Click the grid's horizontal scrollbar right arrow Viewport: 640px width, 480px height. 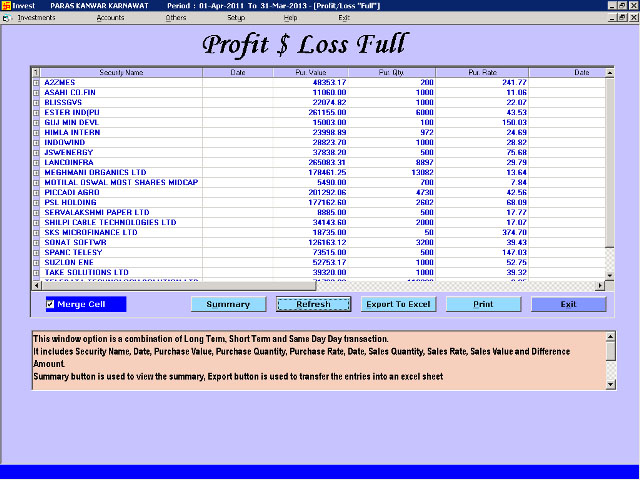pos(600,285)
